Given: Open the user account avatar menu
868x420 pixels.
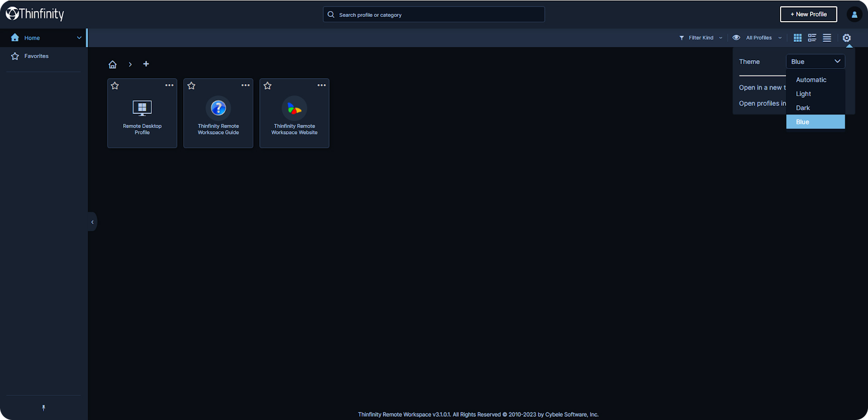Looking at the screenshot, I should [854, 15].
